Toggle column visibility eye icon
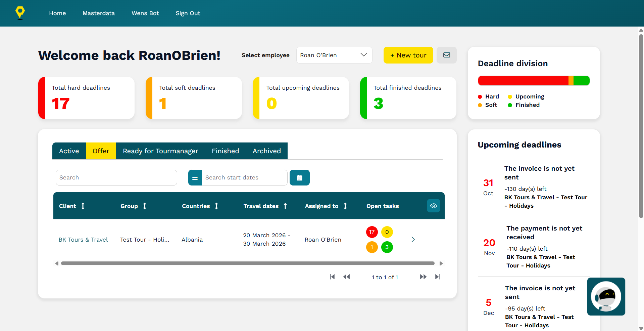This screenshot has height=331, width=644. tap(434, 206)
